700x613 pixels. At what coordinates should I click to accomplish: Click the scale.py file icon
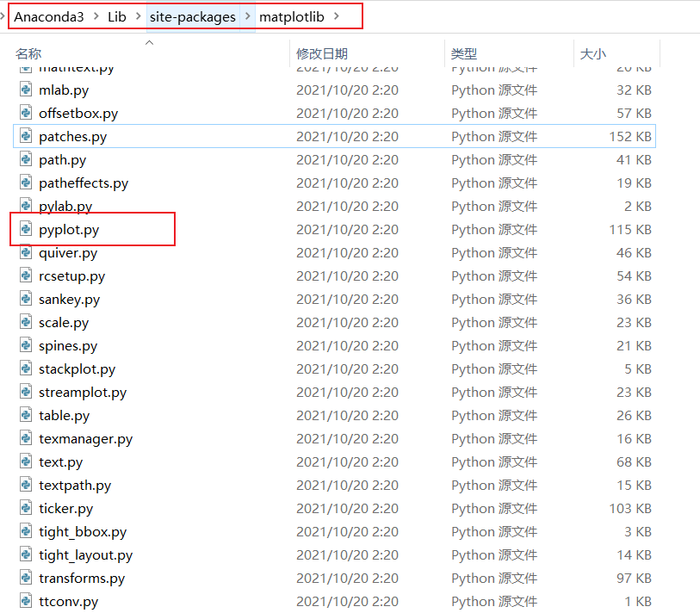click(26, 321)
